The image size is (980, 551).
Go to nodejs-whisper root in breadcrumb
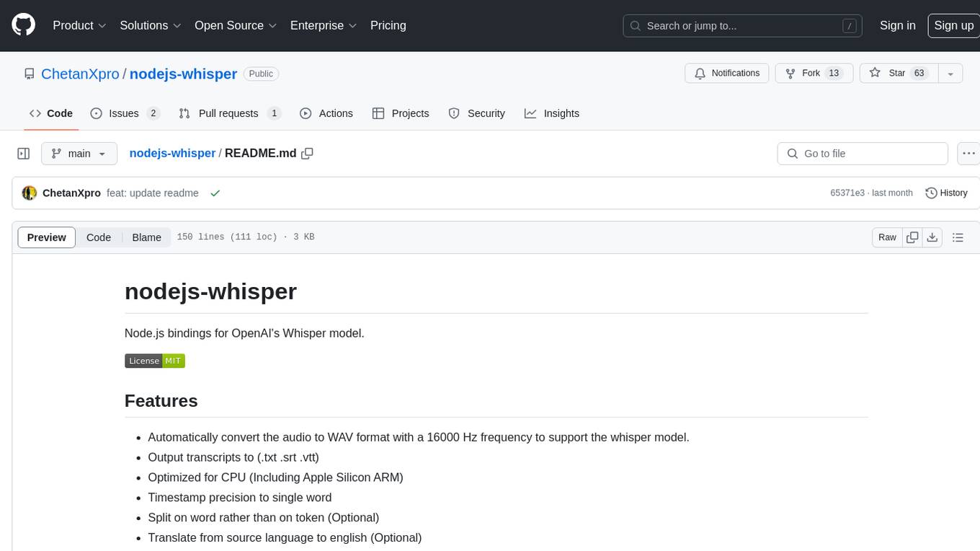[172, 153]
